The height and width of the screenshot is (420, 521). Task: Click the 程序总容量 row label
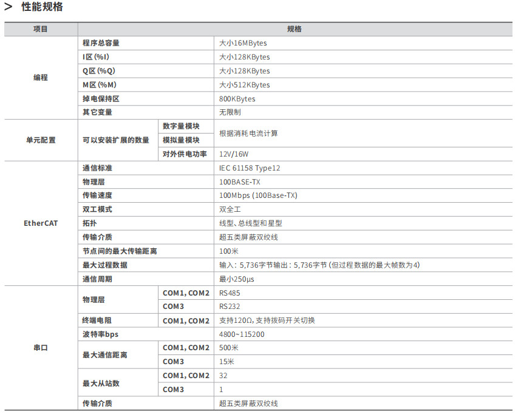pos(101,43)
